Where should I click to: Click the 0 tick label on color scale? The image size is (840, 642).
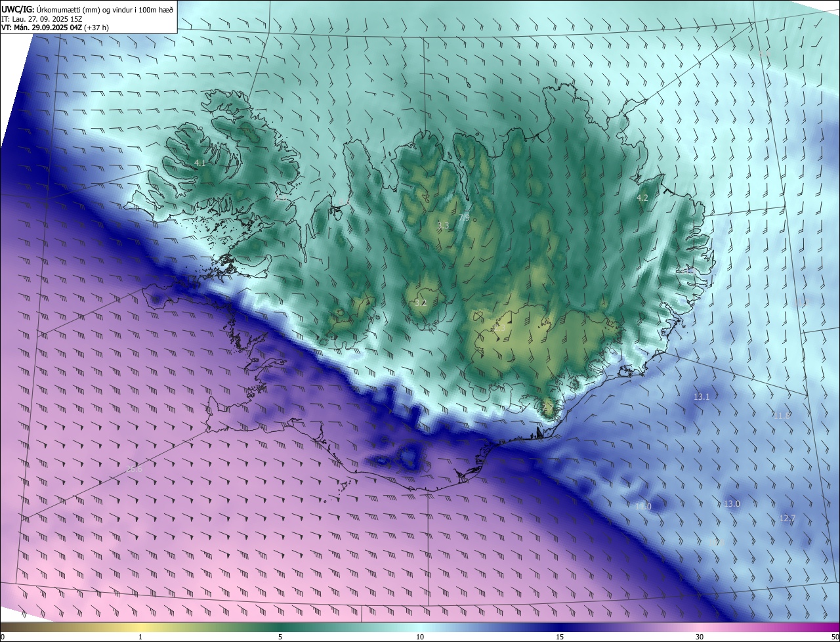coord(3,637)
